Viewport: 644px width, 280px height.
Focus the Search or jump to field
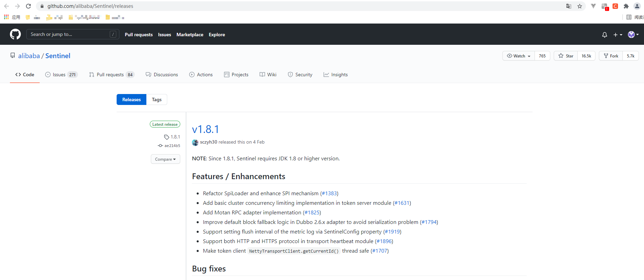click(73, 34)
